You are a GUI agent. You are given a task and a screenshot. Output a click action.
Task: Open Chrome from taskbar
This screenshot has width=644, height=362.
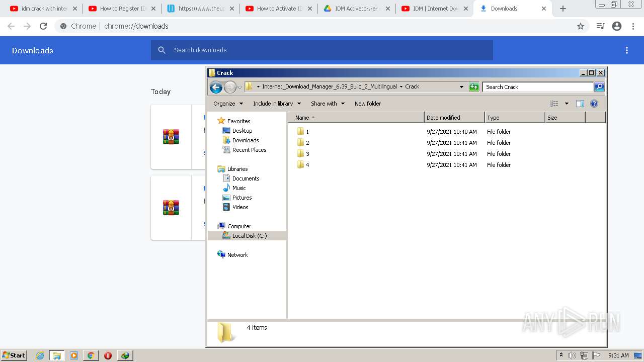click(x=91, y=355)
